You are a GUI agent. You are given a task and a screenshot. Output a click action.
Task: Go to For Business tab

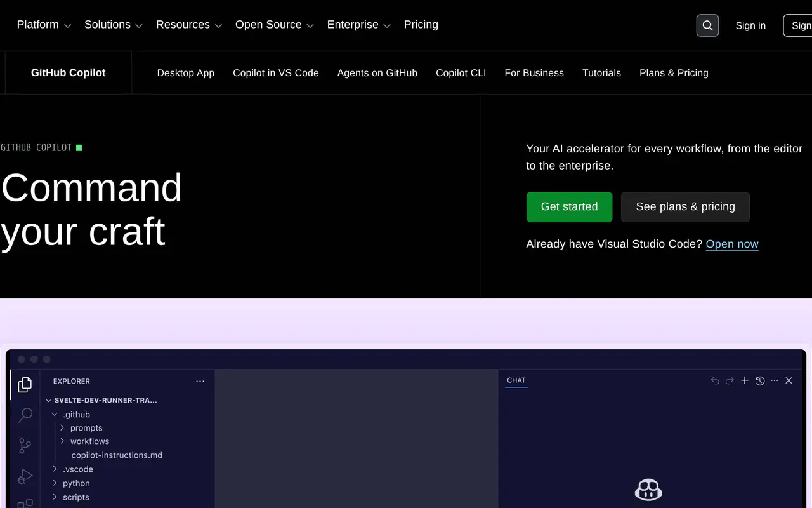[534, 73]
